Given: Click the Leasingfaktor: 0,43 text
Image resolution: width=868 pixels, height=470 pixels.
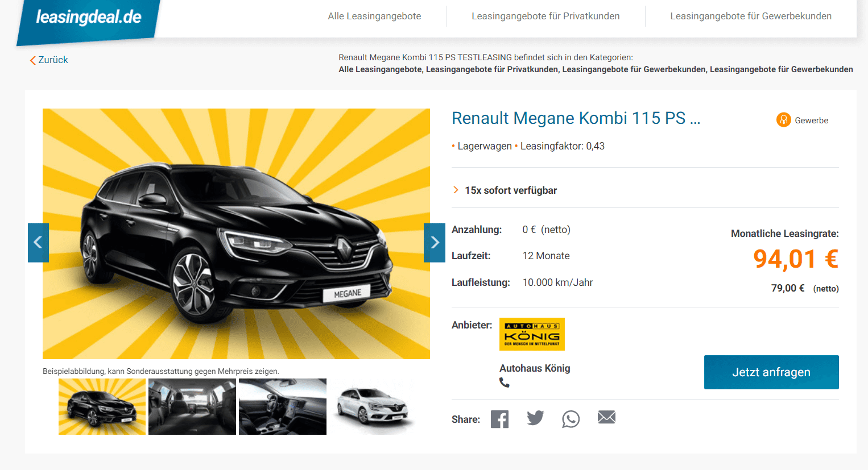Looking at the screenshot, I should click(563, 146).
